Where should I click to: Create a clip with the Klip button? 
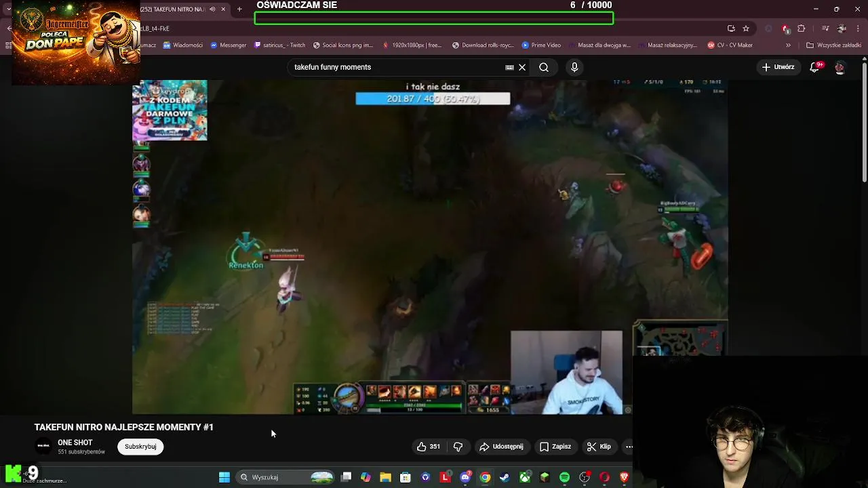point(599,447)
